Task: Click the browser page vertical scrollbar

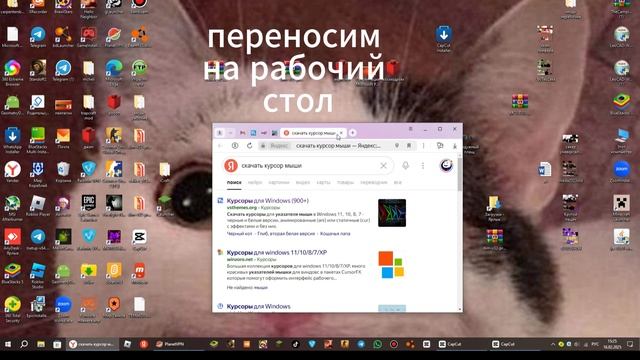Action: pyautogui.click(x=460, y=176)
